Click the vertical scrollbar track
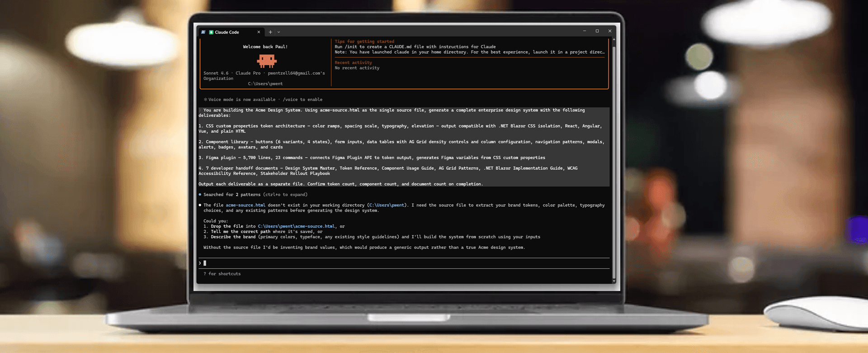This screenshot has width=868, height=353. (613, 161)
